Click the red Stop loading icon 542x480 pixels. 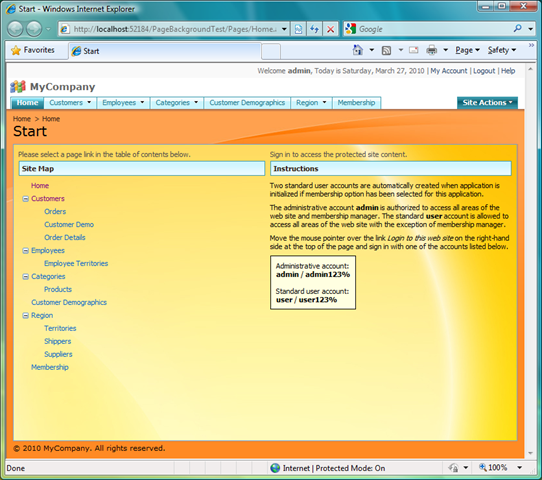330,29
